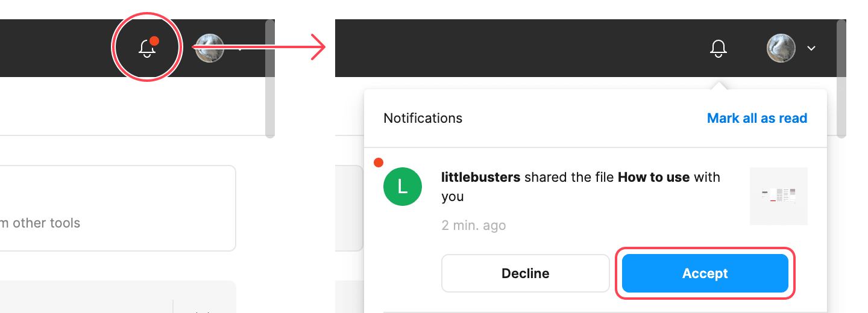Open notifications via the red-badged bell

[146, 48]
